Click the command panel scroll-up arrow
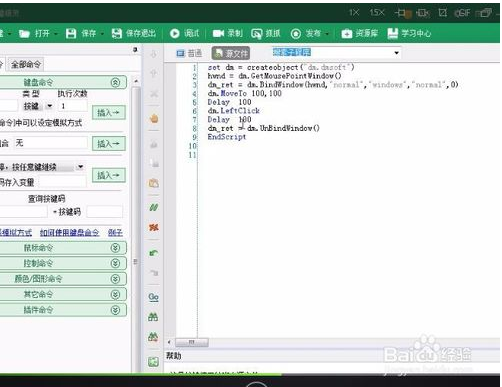502x387 pixels. click(136, 81)
